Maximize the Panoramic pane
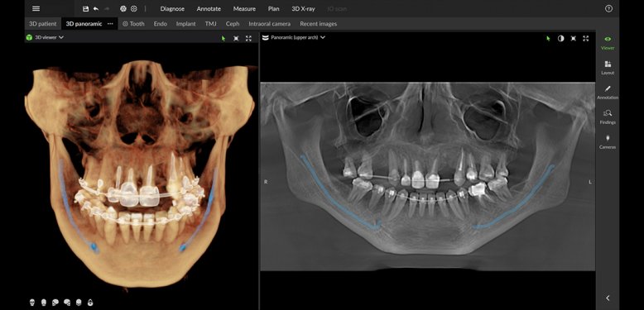 click(x=586, y=38)
